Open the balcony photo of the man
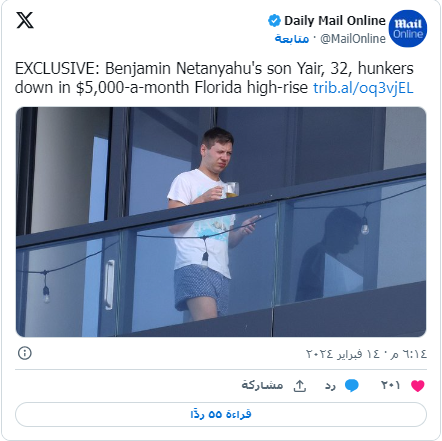Viewport: 442px width, 441px height. [x=221, y=222]
